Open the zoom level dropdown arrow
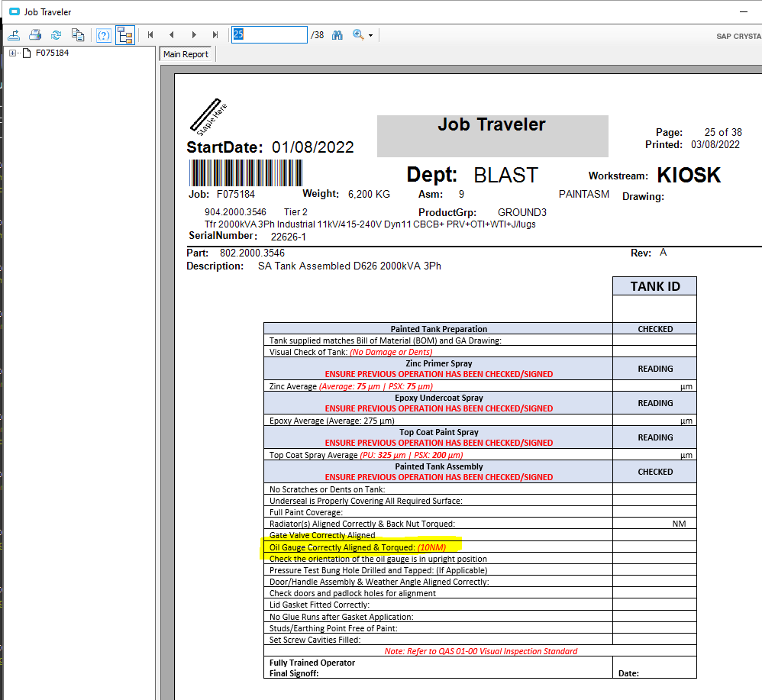The height and width of the screenshot is (700, 762). pos(371,35)
